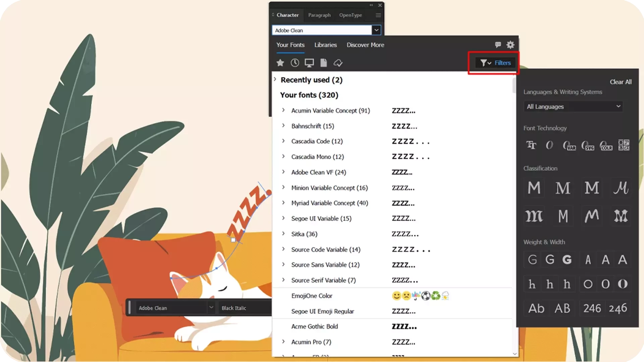This screenshot has width=644, height=362.
Task: Open the Character panel tab
Action: [x=287, y=15]
